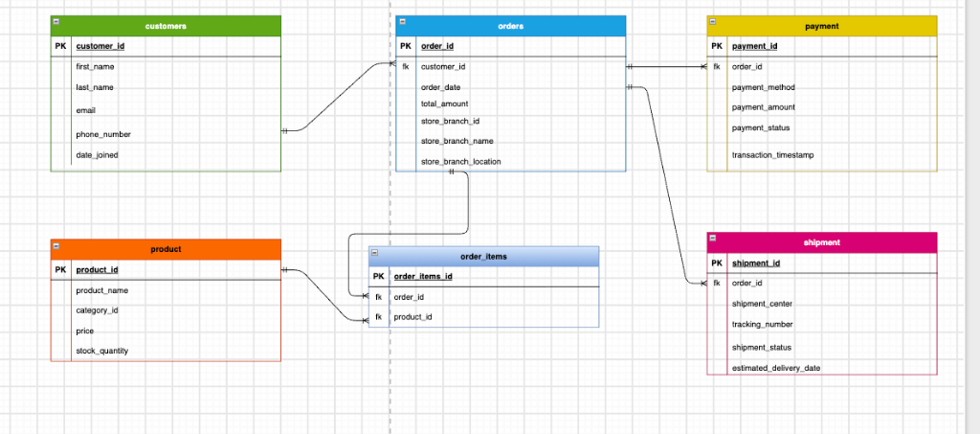Image resolution: width=980 pixels, height=434 pixels.
Task: Select the stock_quantity row in product
Action: (166, 351)
